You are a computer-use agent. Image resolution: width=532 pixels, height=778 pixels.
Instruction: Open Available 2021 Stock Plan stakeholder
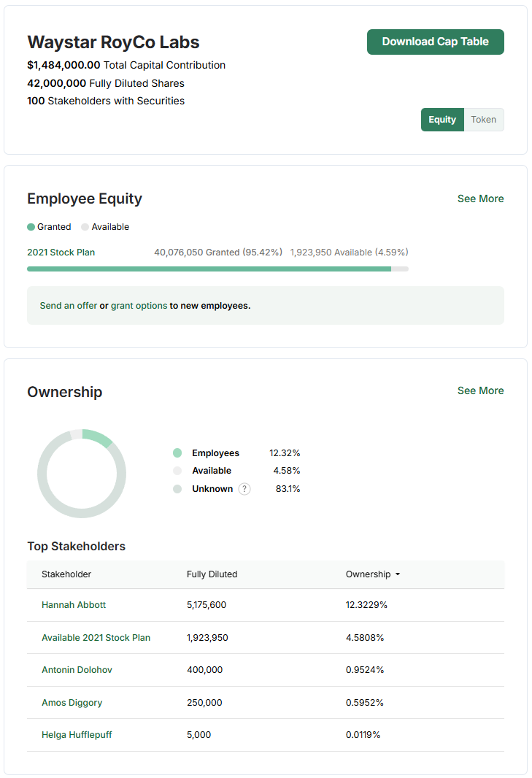(96, 638)
